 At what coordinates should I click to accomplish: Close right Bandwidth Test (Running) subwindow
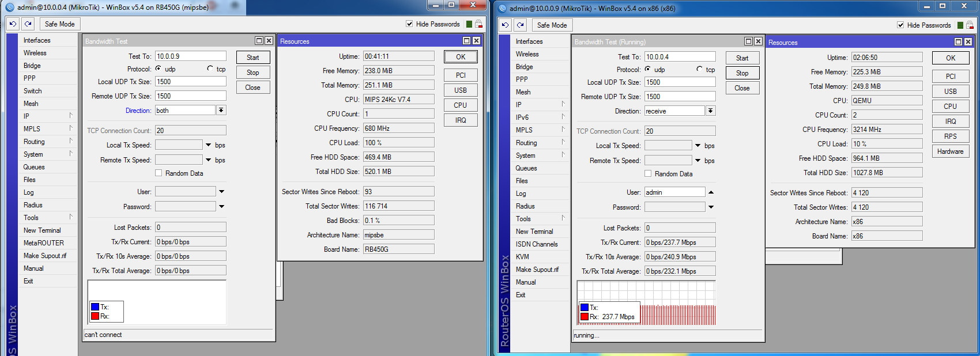click(x=759, y=41)
